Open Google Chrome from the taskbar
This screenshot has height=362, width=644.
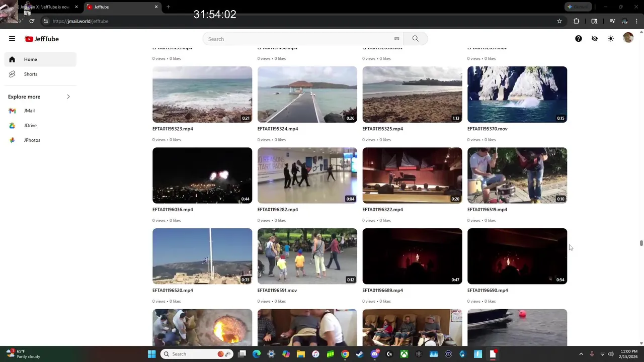pyautogui.click(x=345, y=354)
